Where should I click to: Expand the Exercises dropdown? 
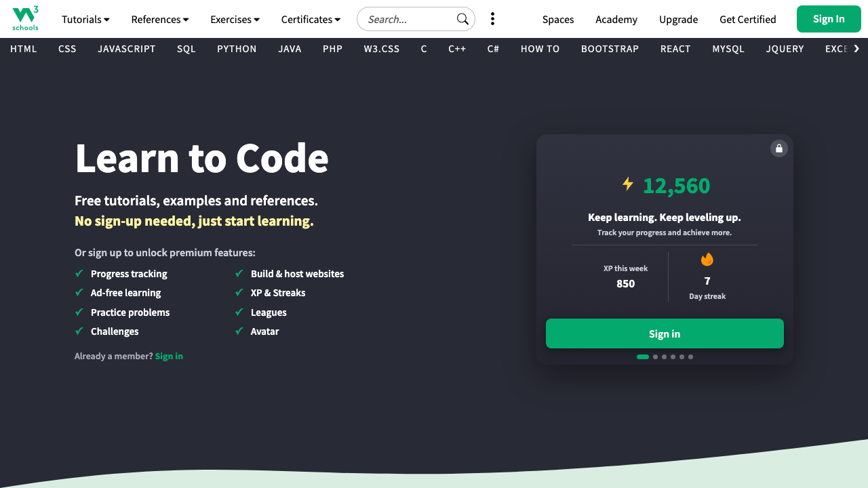pos(235,19)
